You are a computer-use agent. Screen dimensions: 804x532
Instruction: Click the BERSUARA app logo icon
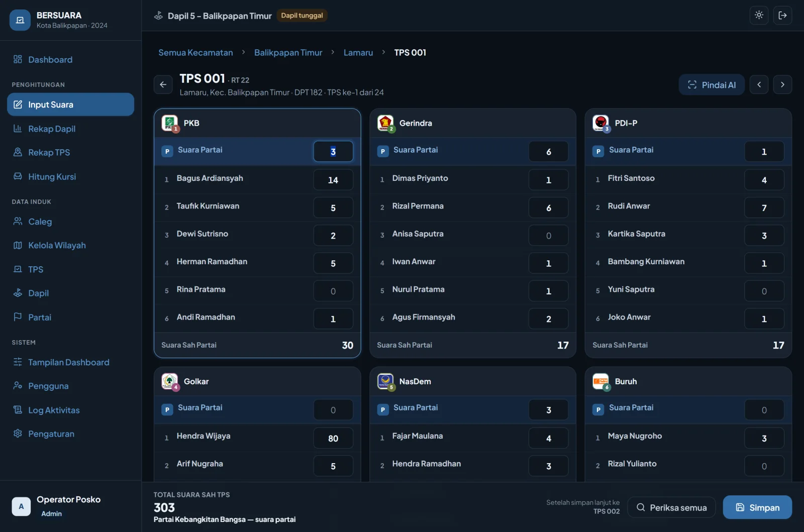(20, 20)
